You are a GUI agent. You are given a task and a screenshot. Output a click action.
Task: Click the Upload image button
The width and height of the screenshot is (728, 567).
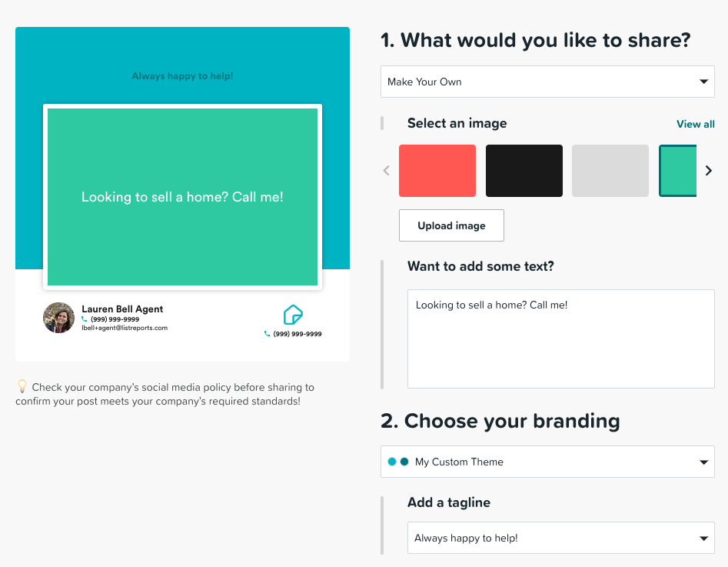451,225
